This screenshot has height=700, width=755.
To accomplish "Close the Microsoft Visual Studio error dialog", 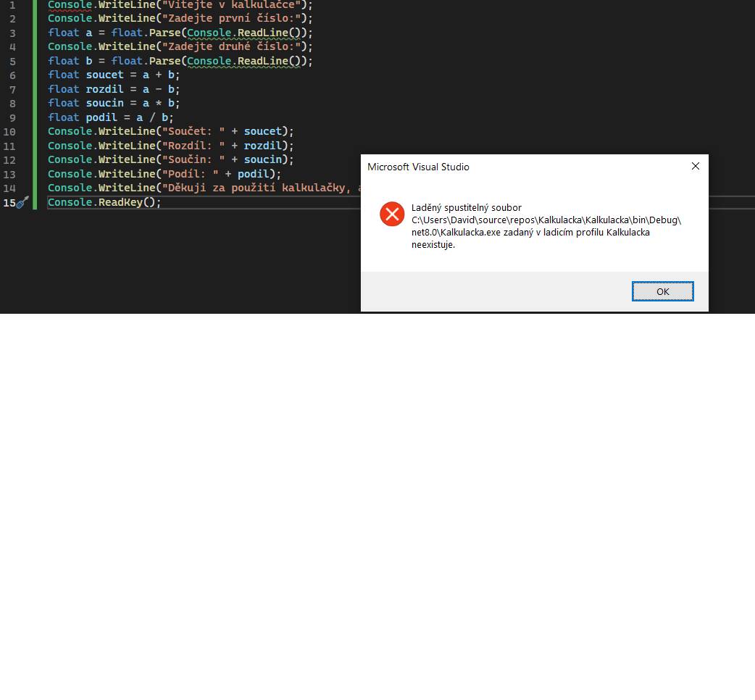I will tap(696, 166).
